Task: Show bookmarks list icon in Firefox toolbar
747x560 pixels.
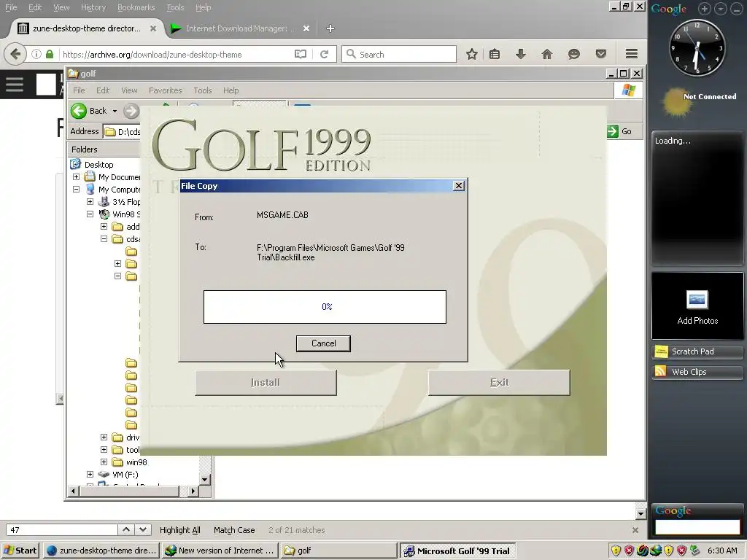Action: pos(495,54)
